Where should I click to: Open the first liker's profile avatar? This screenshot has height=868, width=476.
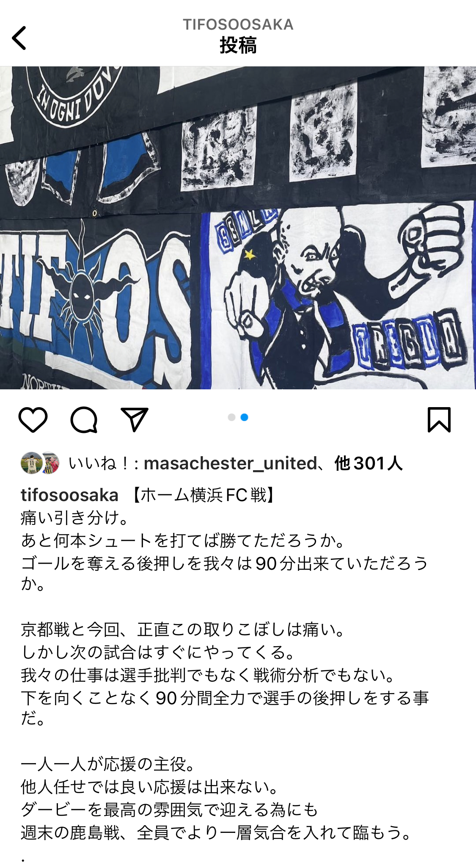coord(32,463)
